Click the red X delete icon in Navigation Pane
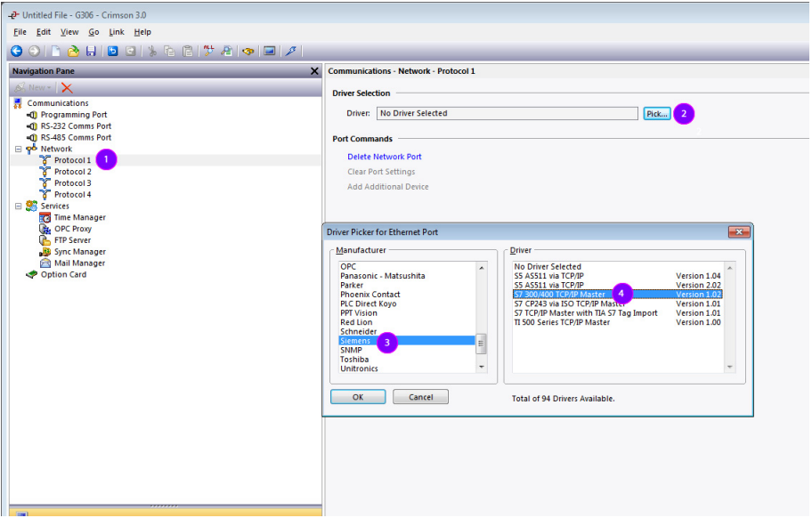Image resolution: width=812 pixels, height=518 pixels. (x=67, y=88)
